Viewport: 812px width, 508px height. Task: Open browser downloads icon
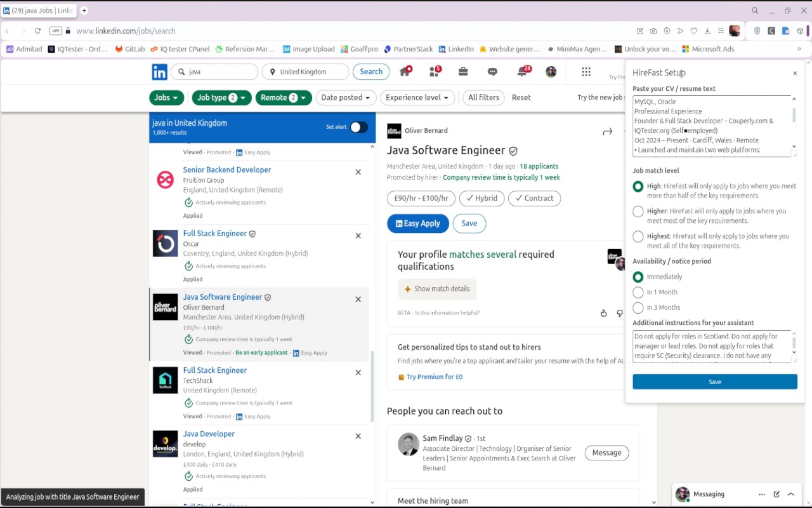(x=707, y=30)
